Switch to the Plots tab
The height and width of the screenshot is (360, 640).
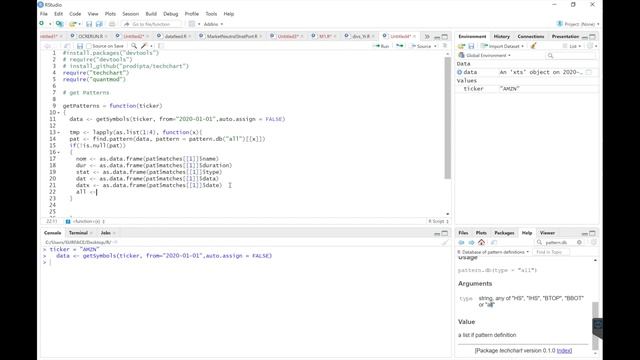(481, 233)
